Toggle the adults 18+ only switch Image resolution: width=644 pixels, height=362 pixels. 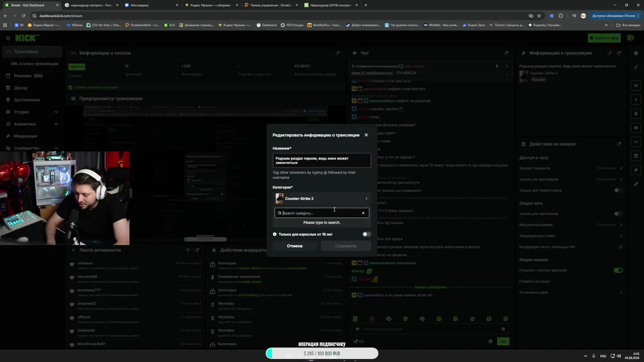coord(366,234)
